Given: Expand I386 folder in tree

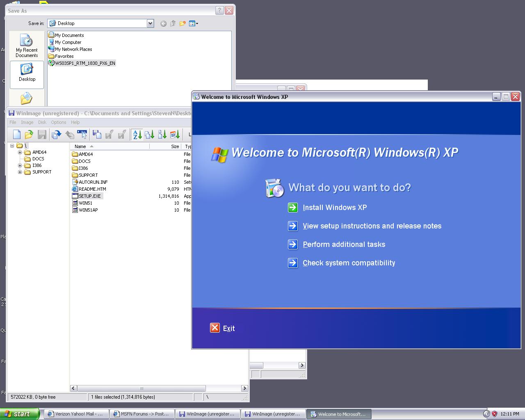Looking at the screenshot, I should tap(20, 165).
